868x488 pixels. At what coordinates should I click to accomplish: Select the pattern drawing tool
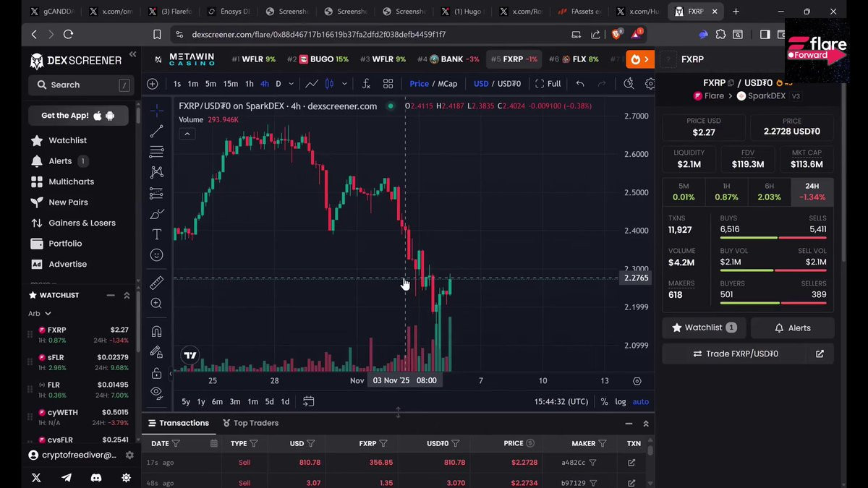click(156, 172)
